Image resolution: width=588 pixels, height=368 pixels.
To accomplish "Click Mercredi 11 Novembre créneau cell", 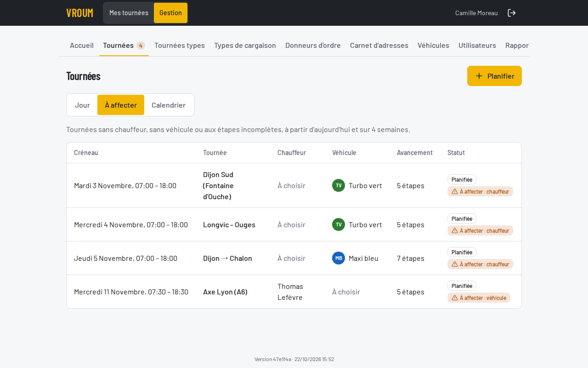I will tap(131, 292).
